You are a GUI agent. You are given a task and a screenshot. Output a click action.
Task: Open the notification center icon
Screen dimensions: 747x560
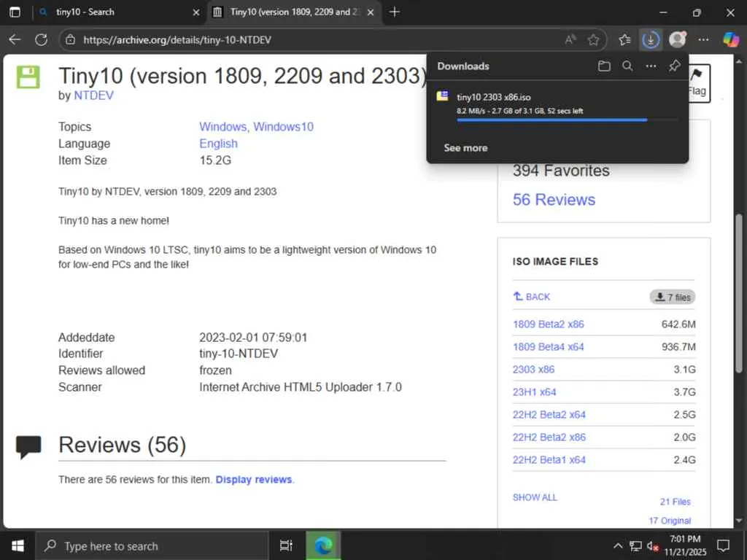pos(723,545)
